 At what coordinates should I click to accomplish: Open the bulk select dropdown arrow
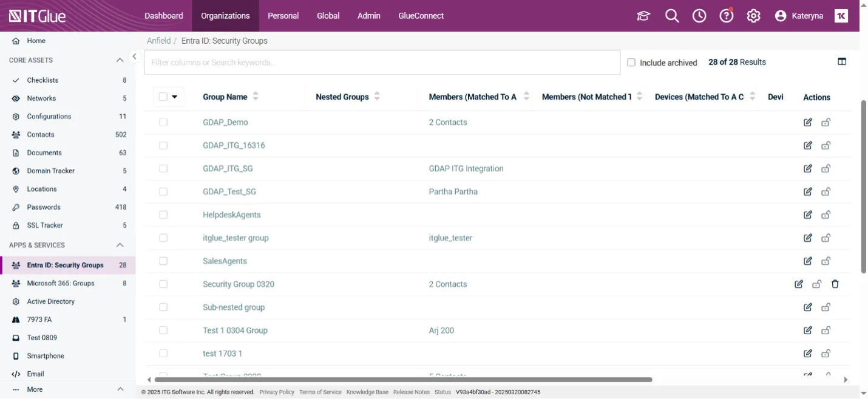pyautogui.click(x=175, y=97)
